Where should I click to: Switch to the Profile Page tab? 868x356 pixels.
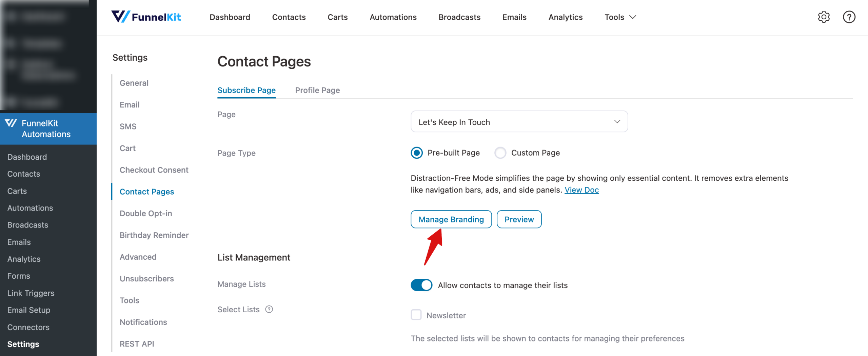(x=317, y=90)
